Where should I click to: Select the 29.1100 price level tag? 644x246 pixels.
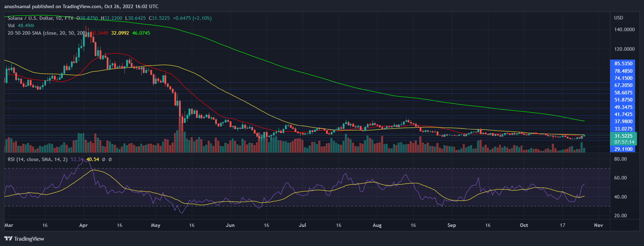pos(623,149)
